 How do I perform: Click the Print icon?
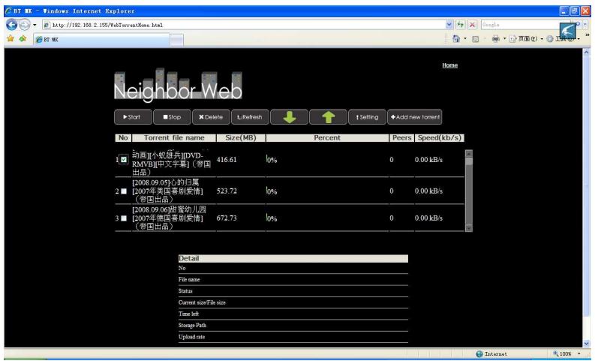495,39
